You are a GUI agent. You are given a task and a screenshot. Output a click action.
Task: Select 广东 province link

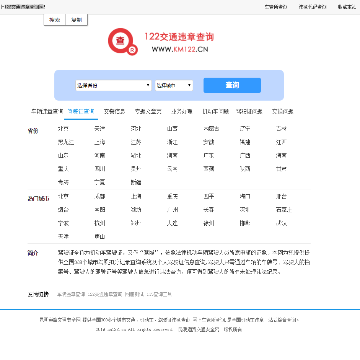(208, 156)
